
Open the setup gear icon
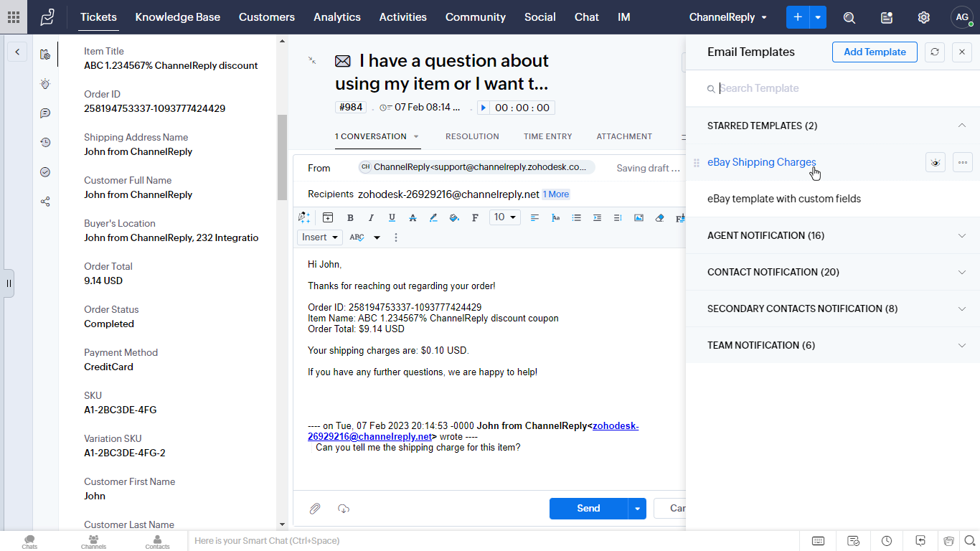(924, 17)
